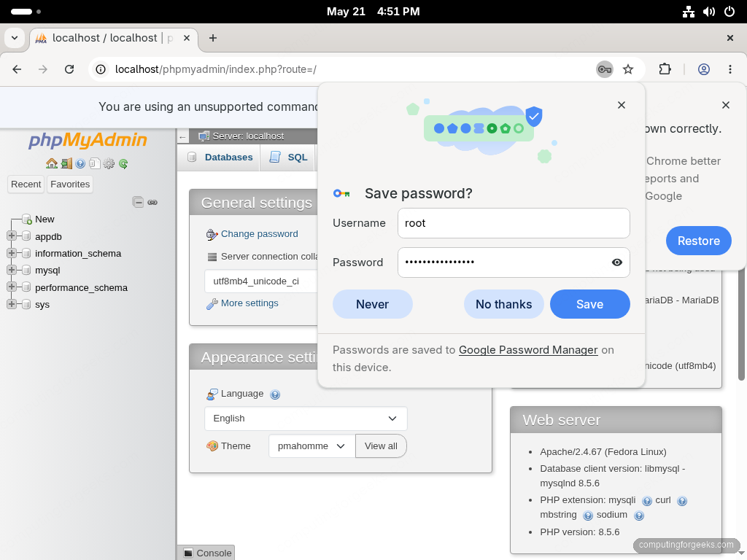Image resolution: width=747 pixels, height=560 pixels.
Task: Click the address bar URL
Action: [215, 69]
